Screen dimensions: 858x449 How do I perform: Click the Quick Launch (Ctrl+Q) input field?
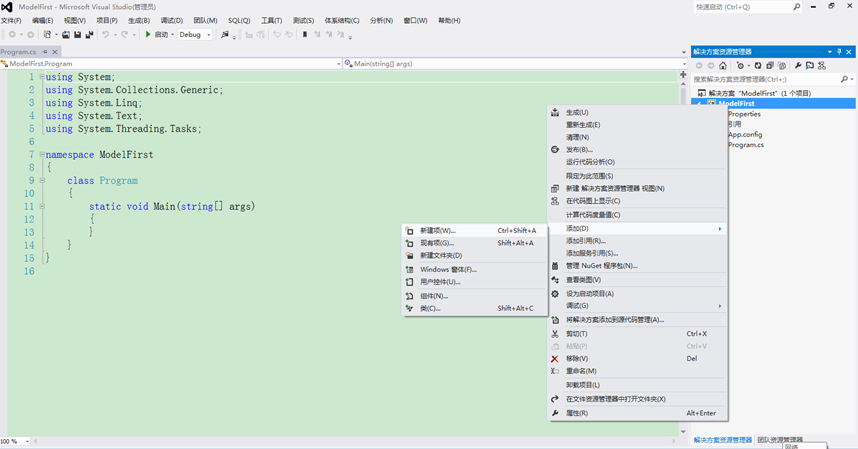pos(742,7)
